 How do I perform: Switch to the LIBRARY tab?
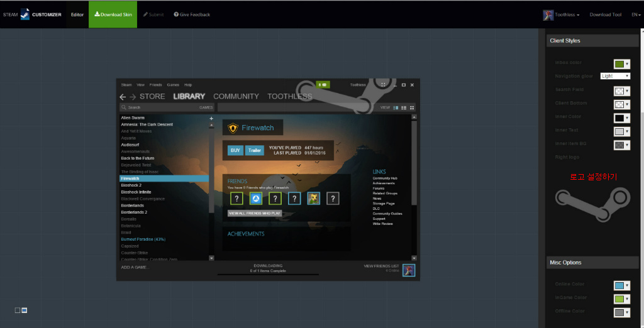tap(189, 97)
